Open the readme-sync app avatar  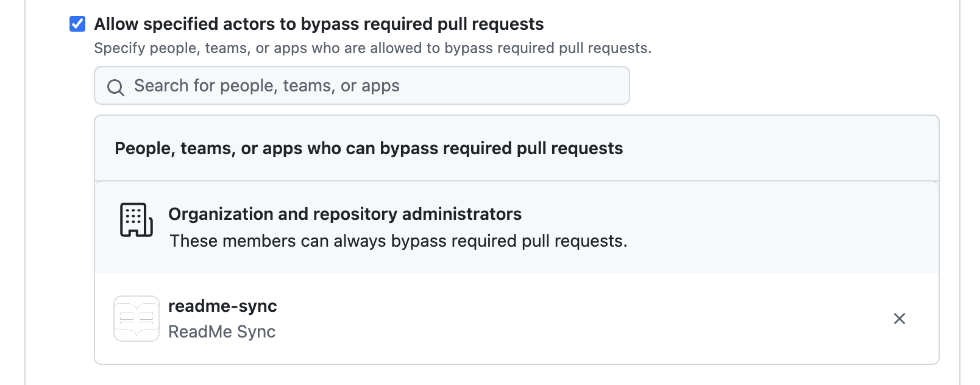click(137, 319)
